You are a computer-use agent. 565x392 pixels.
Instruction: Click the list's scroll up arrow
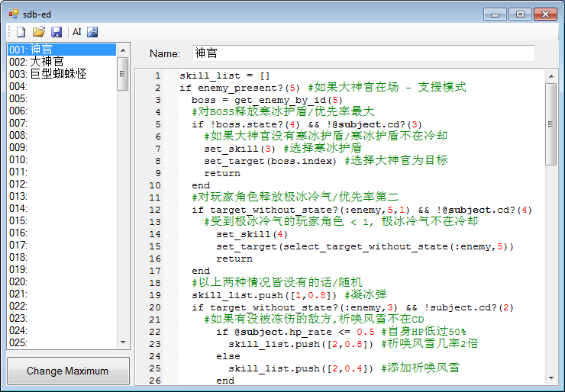[123, 50]
